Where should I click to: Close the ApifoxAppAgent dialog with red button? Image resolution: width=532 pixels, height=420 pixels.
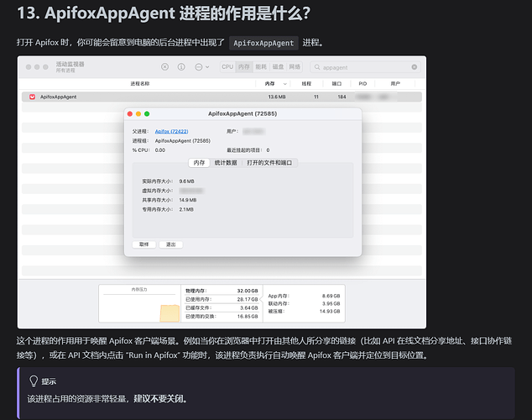(x=130, y=113)
